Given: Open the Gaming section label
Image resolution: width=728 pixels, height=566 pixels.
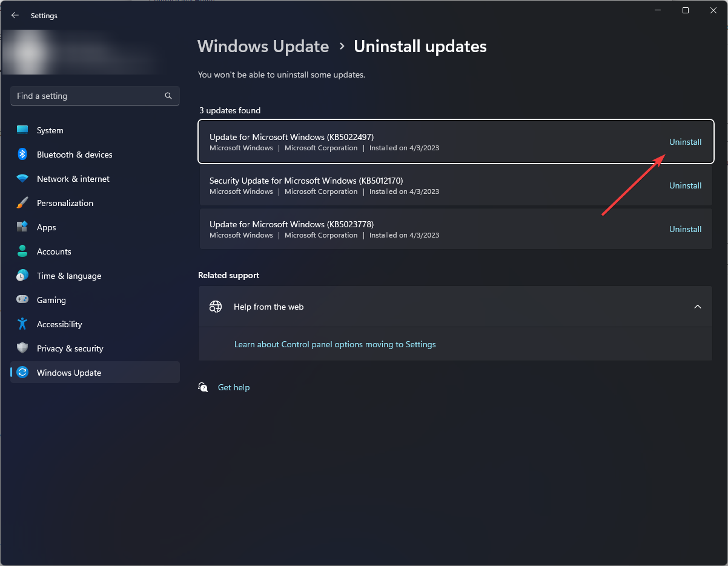Looking at the screenshot, I should point(51,300).
